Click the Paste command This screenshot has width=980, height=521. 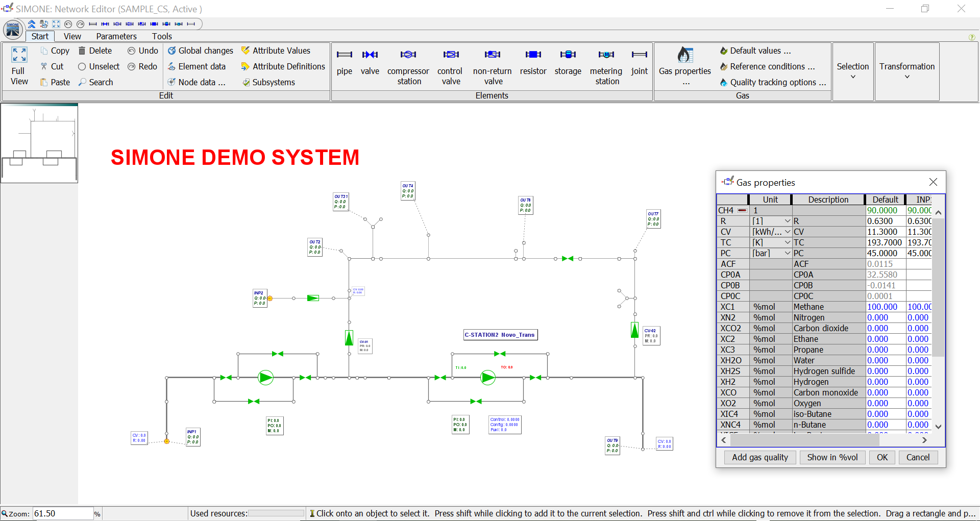point(55,82)
